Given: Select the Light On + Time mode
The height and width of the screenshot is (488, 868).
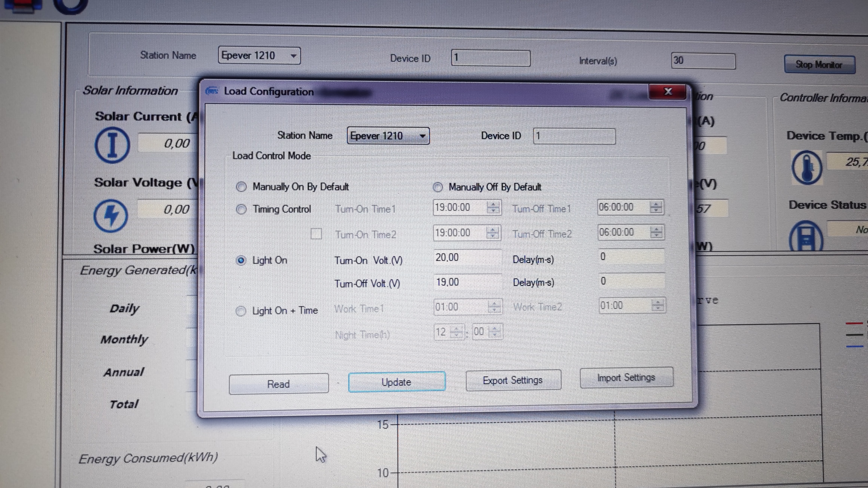Looking at the screenshot, I should pyautogui.click(x=241, y=311).
